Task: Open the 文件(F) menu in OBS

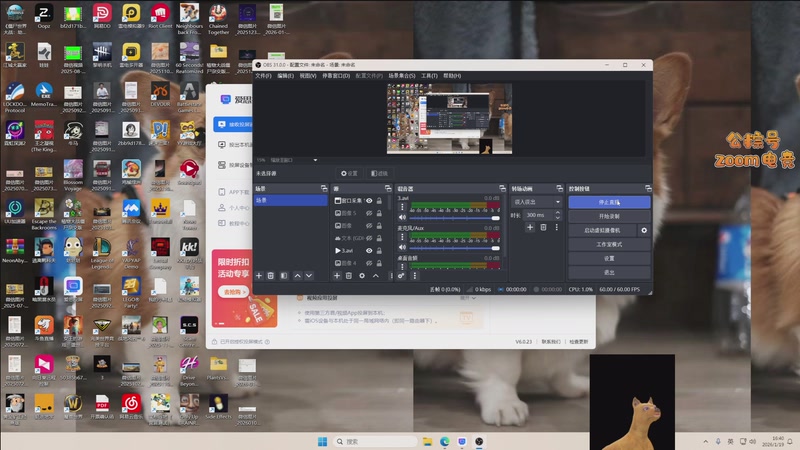Action: tap(263, 76)
